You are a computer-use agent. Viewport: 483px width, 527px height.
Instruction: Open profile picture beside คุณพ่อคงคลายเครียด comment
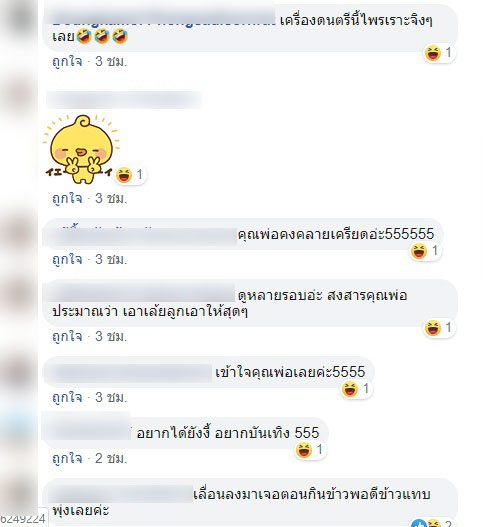[x=19, y=233]
